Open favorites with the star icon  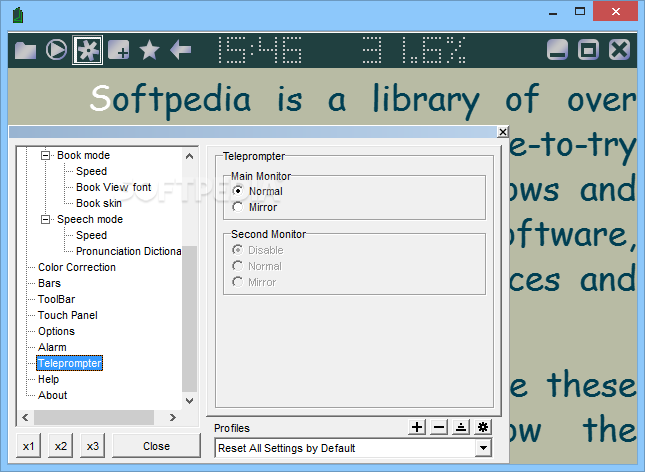149,50
